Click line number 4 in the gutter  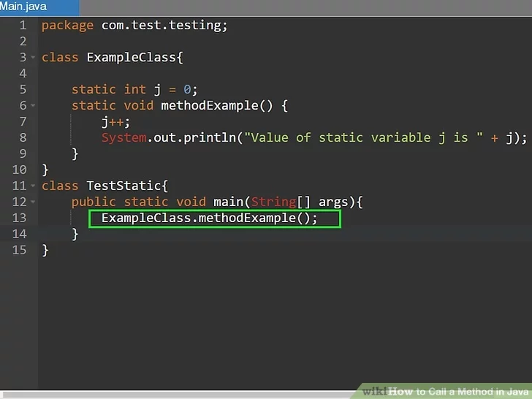(x=23, y=73)
